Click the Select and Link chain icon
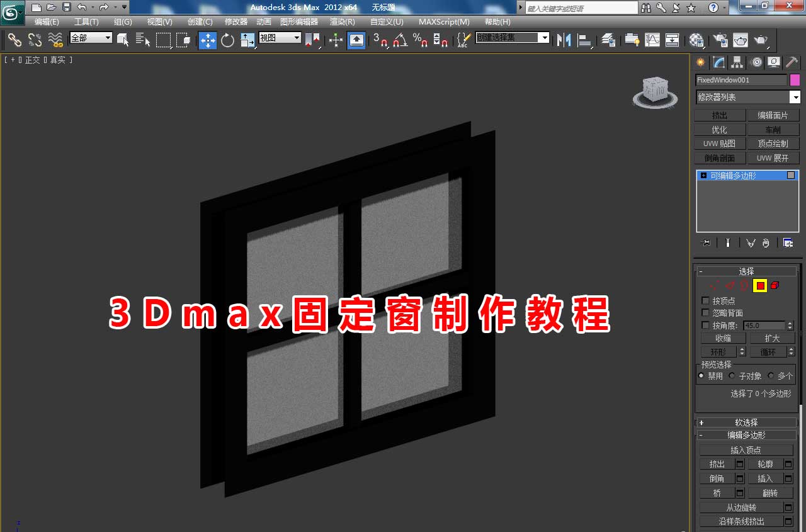Image resolution: width=806 pixels, height=532 pixels. [14, 40]
